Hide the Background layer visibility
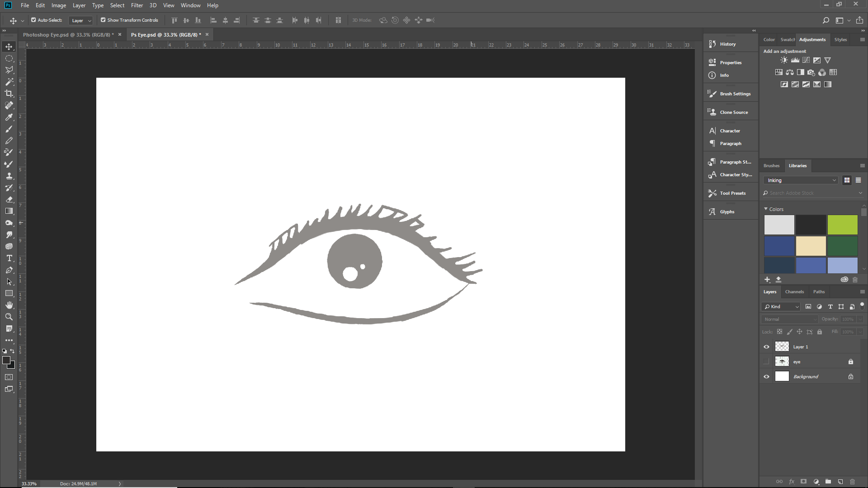 766,376
